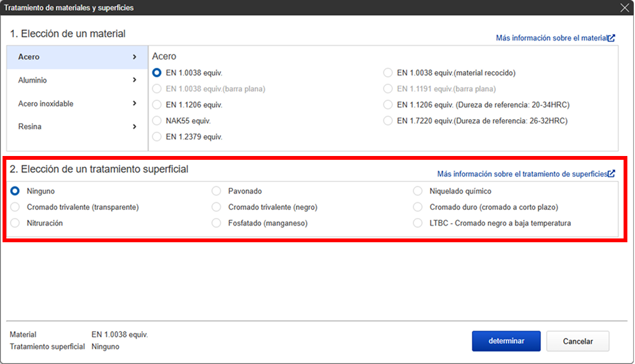Expand the Resina category arrow
This screenshot has width=635, height=364.
click(x=135, y=127)
